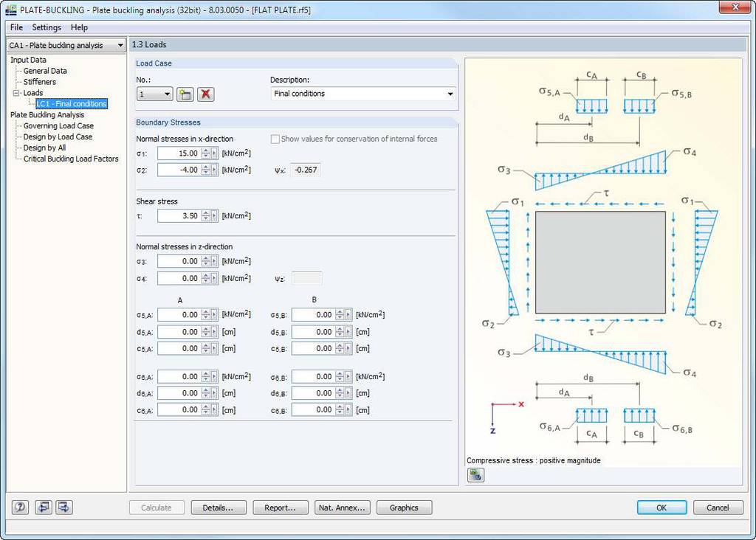Click PLATE-BUCKLING app icon in title bar

tap(10, 10)
